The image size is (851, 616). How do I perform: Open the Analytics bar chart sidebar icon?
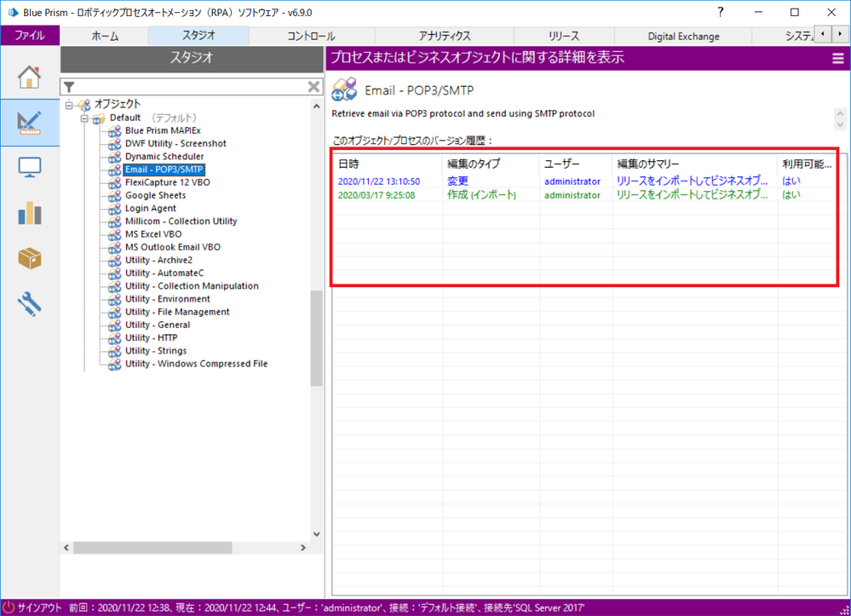(x=29, y=213)
